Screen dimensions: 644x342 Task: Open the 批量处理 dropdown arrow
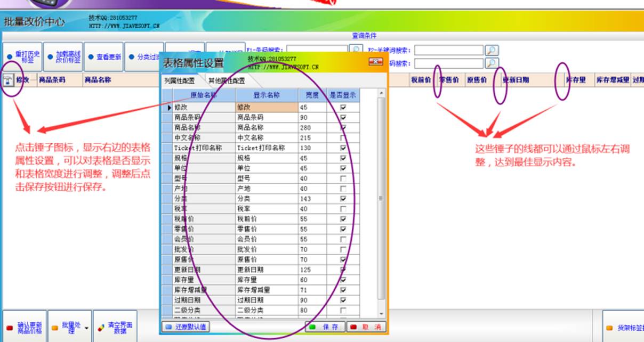pos(86,328)
